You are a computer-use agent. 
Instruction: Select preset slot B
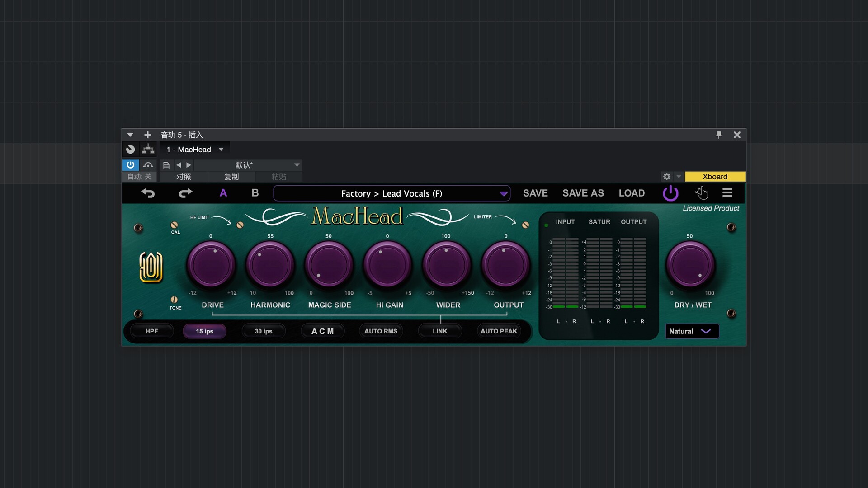pyautogui.click(x=255, y=193)
